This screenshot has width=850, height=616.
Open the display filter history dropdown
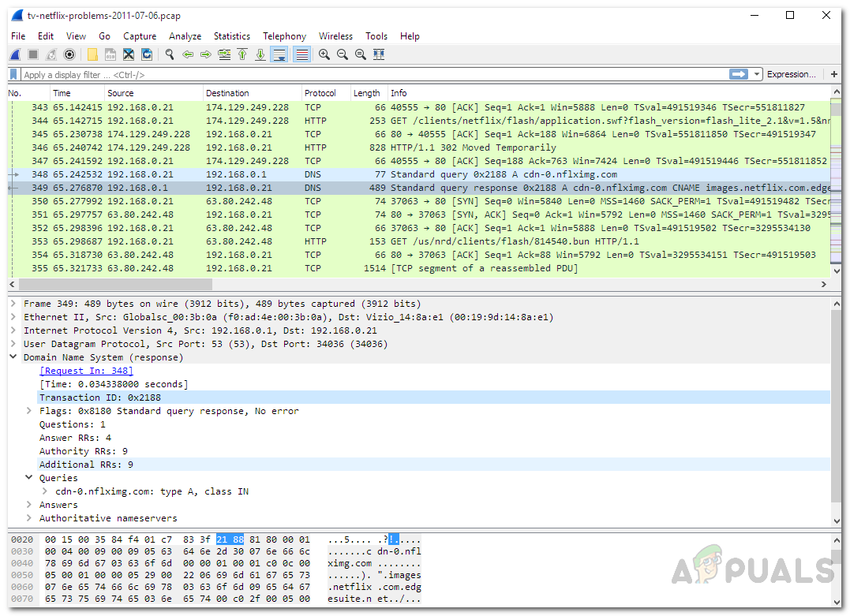click(x=758, y=74)
